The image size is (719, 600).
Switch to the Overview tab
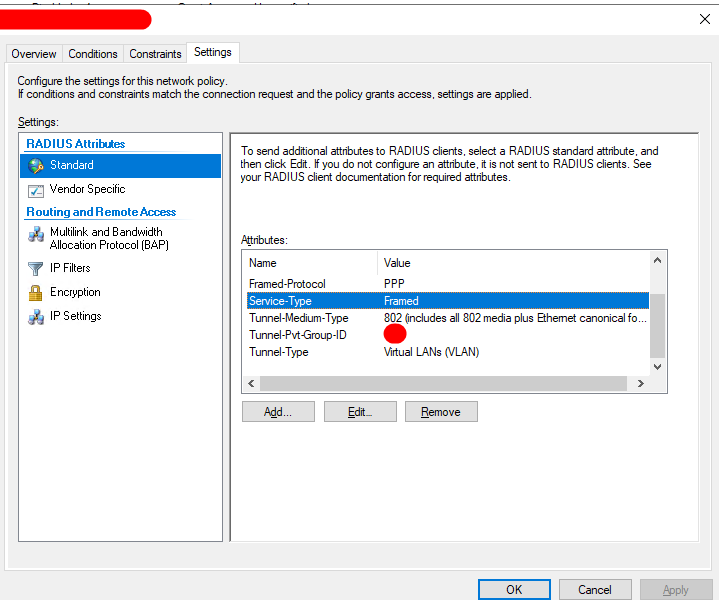click(34, 54)
